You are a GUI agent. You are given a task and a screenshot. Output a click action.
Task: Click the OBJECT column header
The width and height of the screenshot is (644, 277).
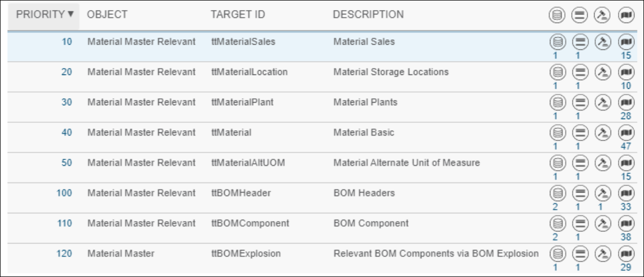coord(107,15)
